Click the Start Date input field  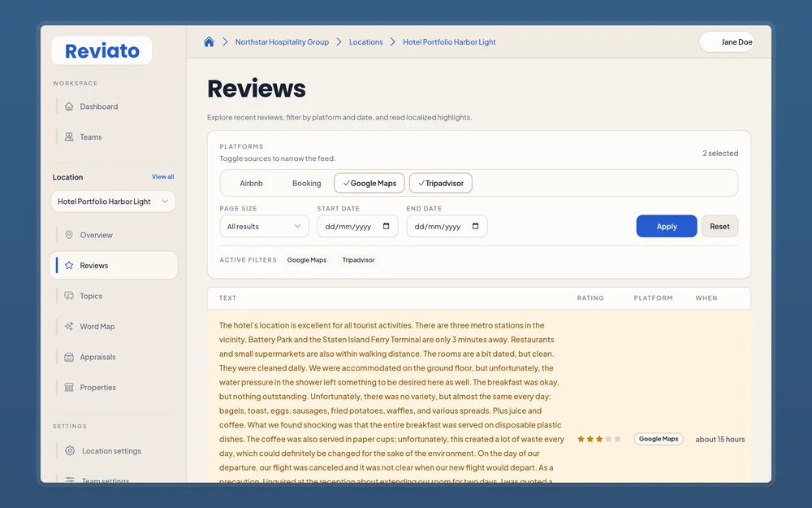(357, 226)
